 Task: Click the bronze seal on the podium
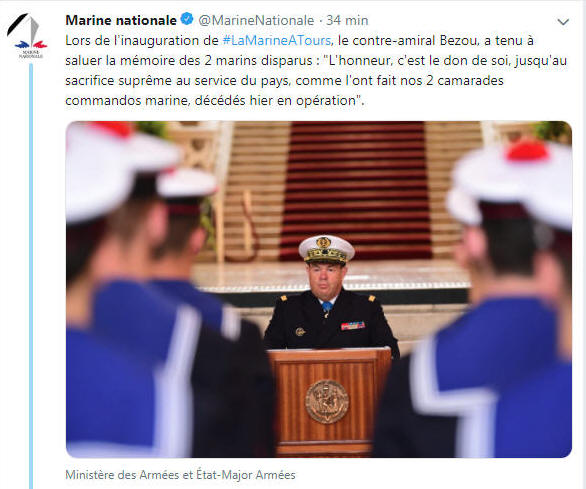(327, 402)
